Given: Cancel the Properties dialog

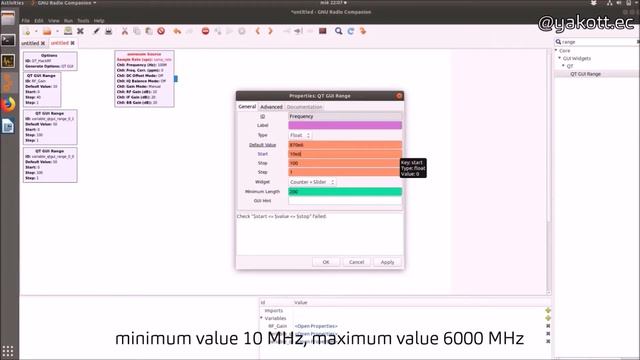Looking at the screenshot, I should click(356, 262).
